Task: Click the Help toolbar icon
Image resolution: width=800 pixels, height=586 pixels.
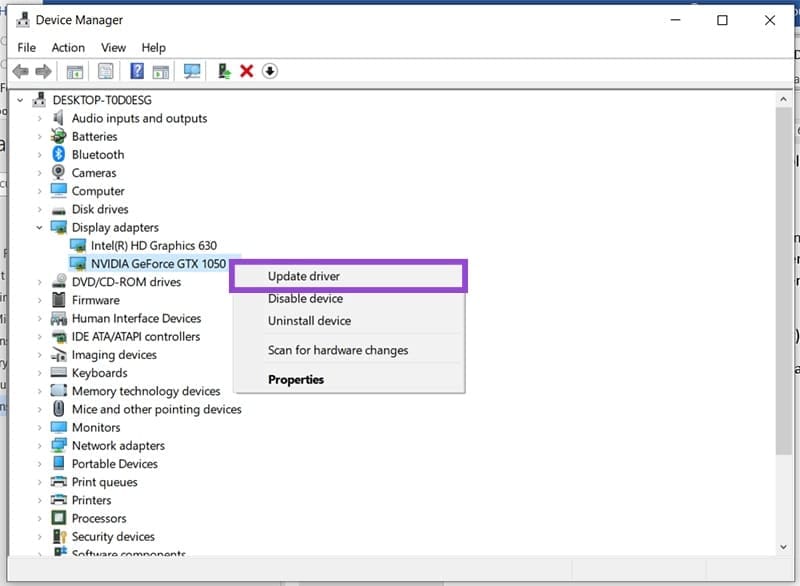Action: tap(136, 70)
